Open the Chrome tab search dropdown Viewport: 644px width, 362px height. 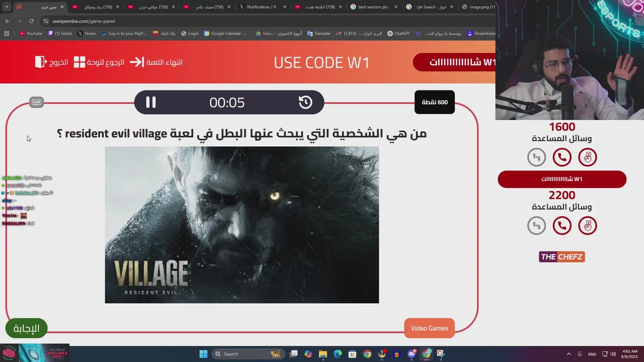tap(7, 7)
